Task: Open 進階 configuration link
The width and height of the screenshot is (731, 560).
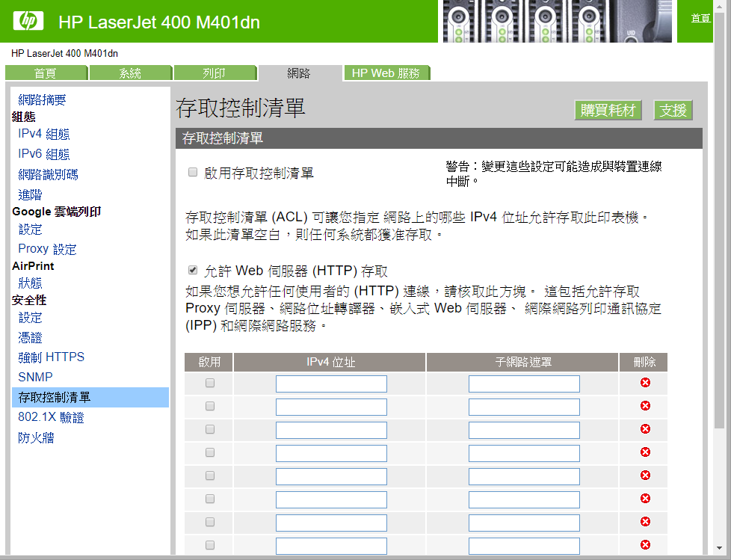Action: [x=30, y=194]
